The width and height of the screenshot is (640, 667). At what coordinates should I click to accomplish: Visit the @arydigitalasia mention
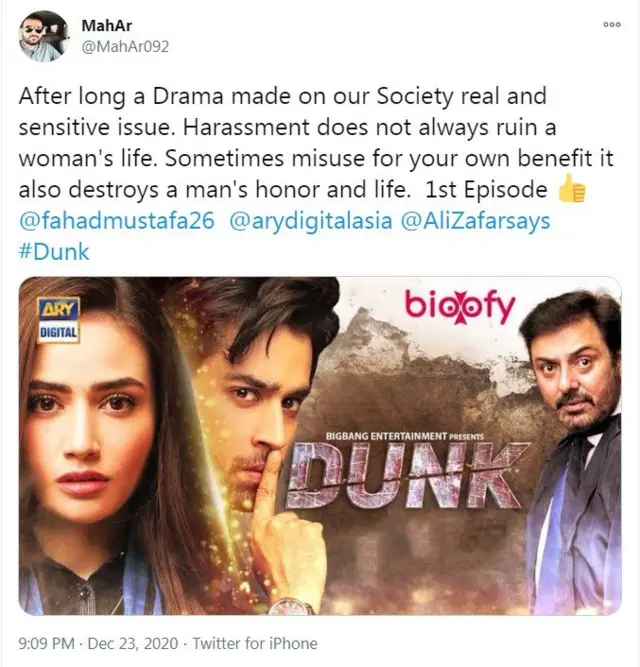[x=310, y=221]
